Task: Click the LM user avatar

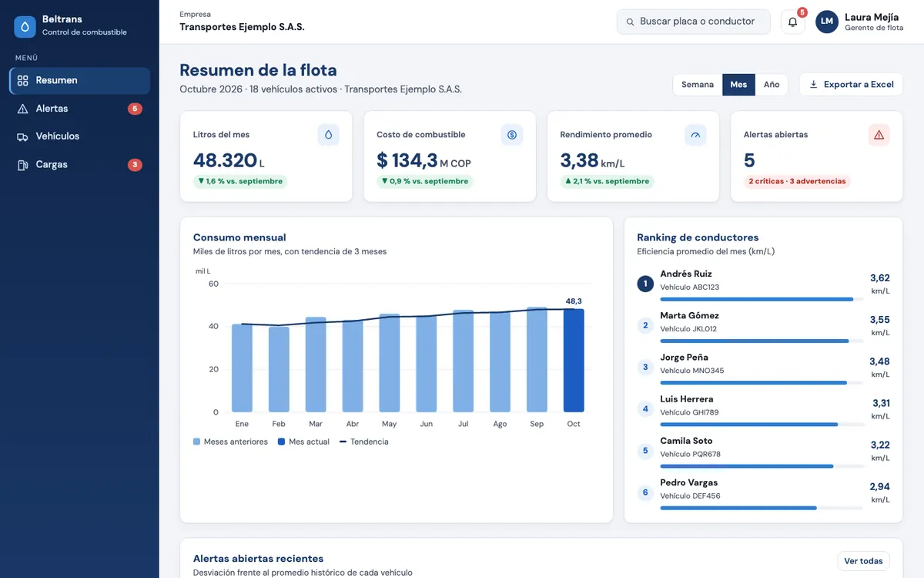Action: pos(827,22)
